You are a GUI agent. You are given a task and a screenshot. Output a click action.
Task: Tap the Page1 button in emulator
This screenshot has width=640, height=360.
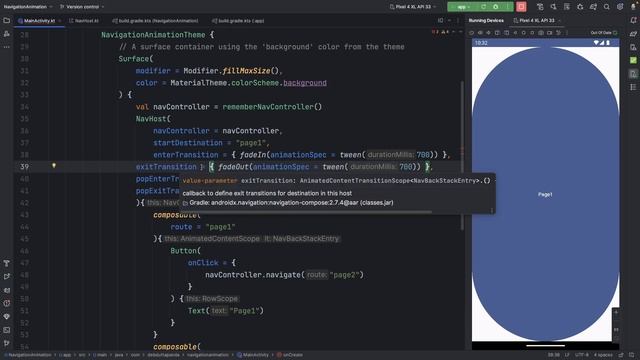[x=545, y=194]
